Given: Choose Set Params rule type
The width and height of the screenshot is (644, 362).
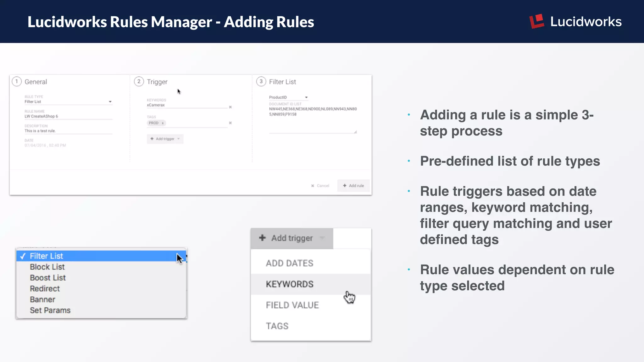Looking at the screenshot, I should pos(101,310).
